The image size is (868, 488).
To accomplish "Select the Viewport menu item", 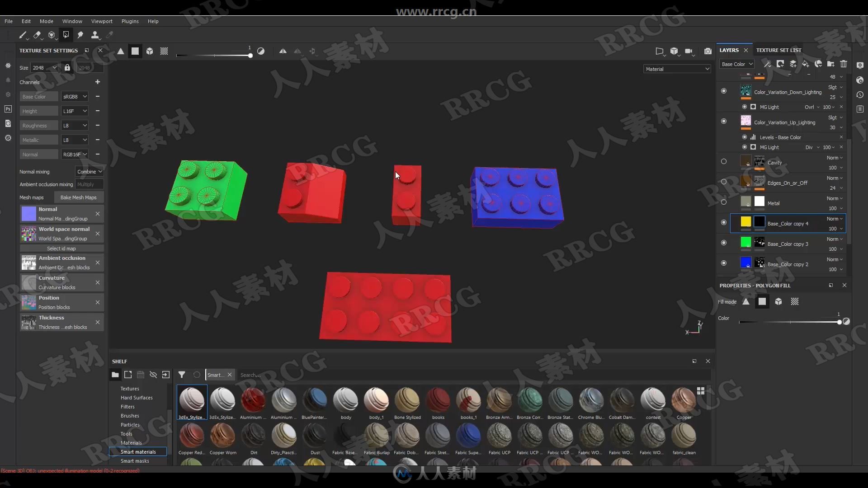I will (x=101, y=21).
